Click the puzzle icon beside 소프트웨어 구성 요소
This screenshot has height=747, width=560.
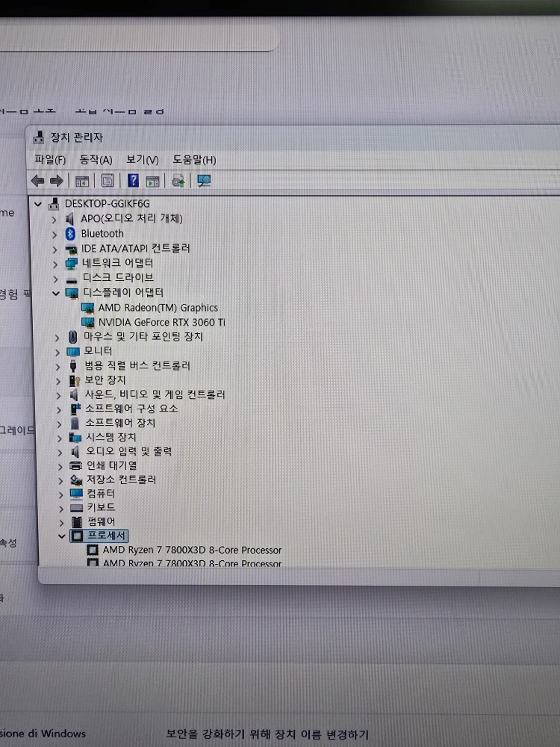pyautogui.click(x=75, y=409)
